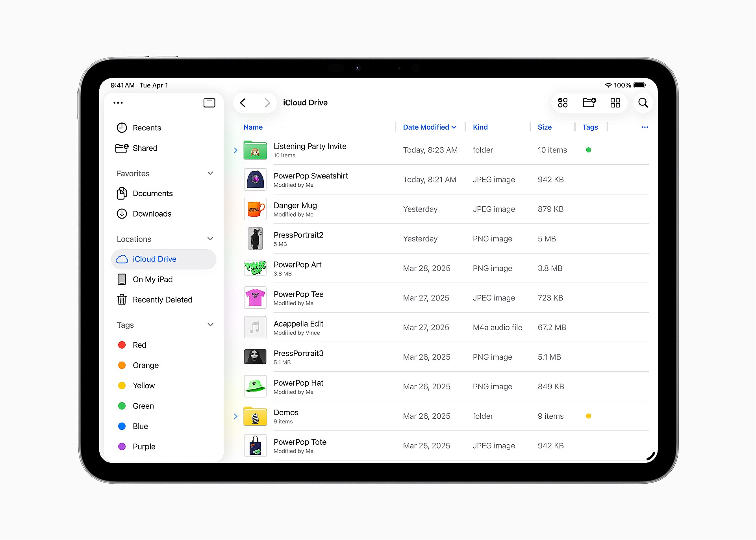This screenshot has width=756, height=540.
Task: Open Recents in the sidebar
Action: [163, 128]
